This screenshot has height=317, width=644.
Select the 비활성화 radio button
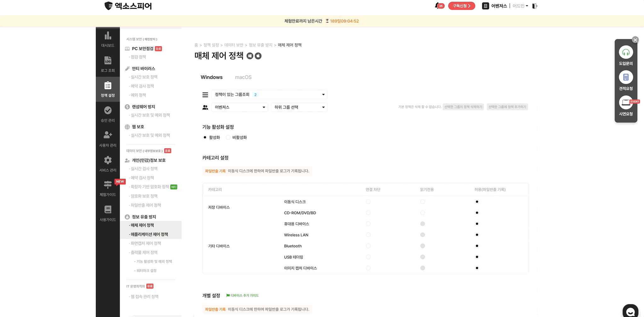(x=228, y=137)
